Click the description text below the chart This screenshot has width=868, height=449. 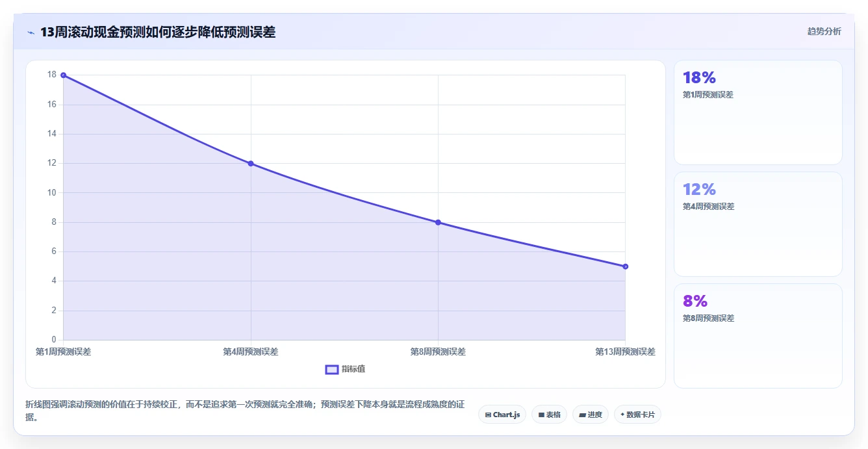pyautogui.click(x=245, y=411)
